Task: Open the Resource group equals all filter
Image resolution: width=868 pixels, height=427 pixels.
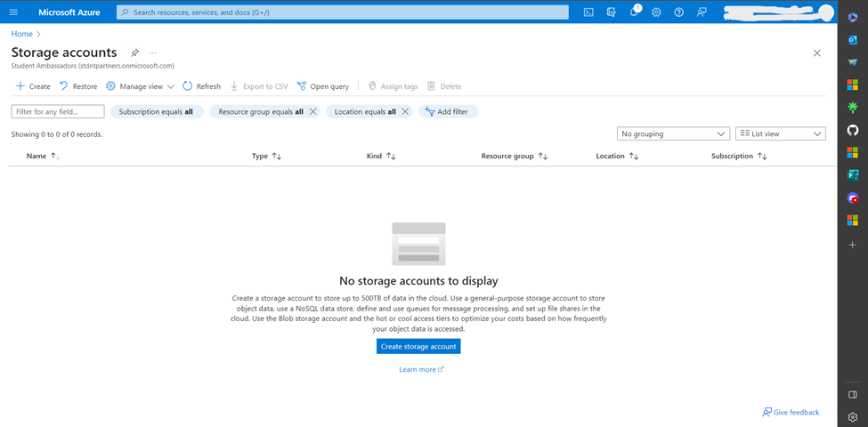Action: [x=261, y=112]
